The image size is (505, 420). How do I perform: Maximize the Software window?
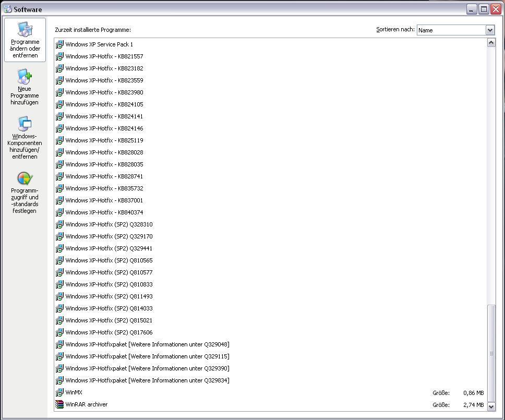(484, 9)
